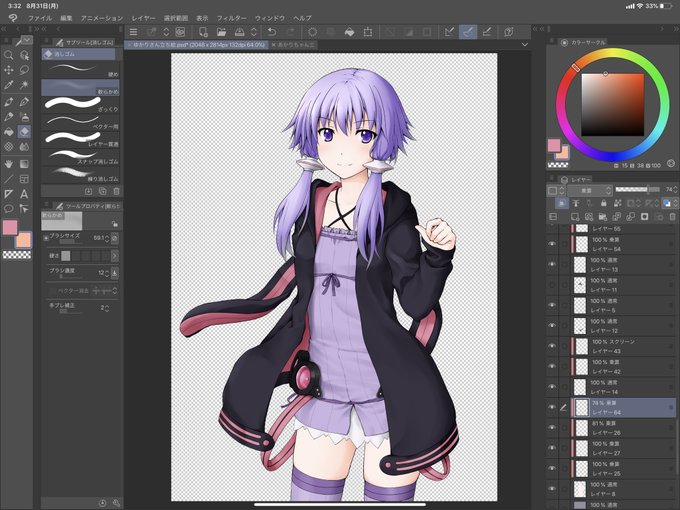Open the ファイル menu
The image size is (680, 510).
coord(40,18)
